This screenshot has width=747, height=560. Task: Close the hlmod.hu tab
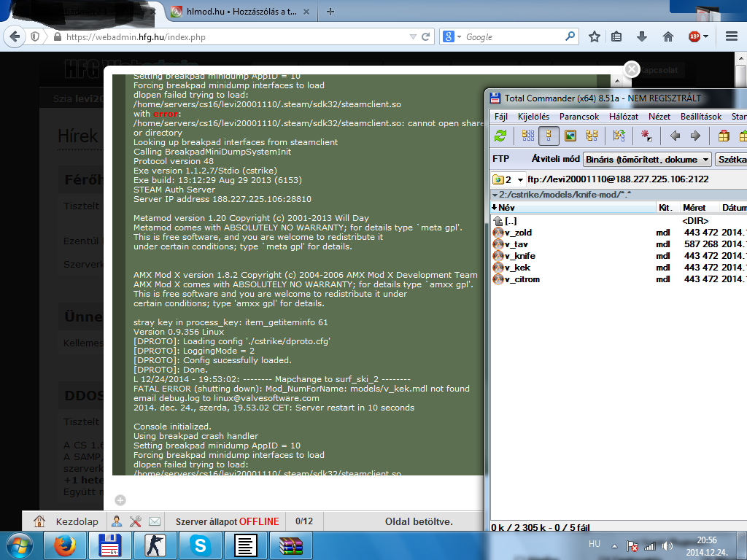[306, 12]
